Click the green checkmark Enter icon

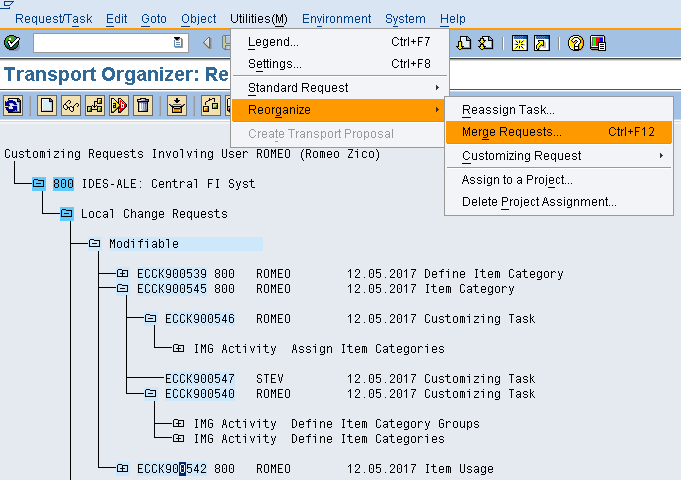[x=12, y=43]
